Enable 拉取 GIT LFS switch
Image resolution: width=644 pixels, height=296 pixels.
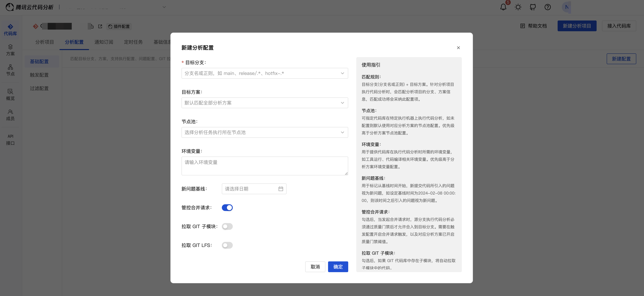pos(227,245)
